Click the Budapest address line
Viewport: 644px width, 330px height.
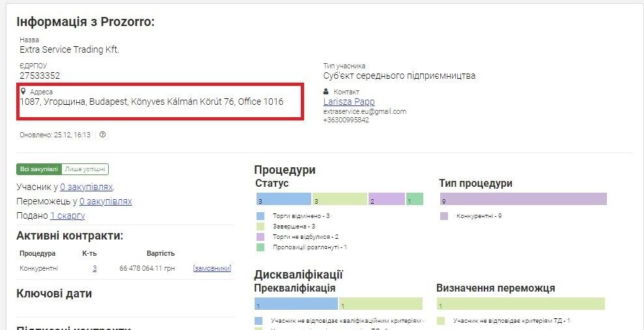[152, 102]
